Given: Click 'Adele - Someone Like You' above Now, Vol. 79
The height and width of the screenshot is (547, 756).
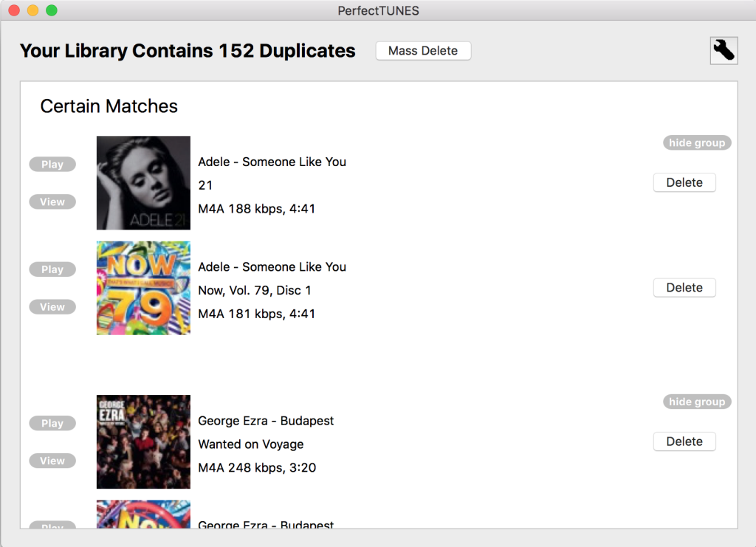Looking at the screenshot, I should 272,267.
